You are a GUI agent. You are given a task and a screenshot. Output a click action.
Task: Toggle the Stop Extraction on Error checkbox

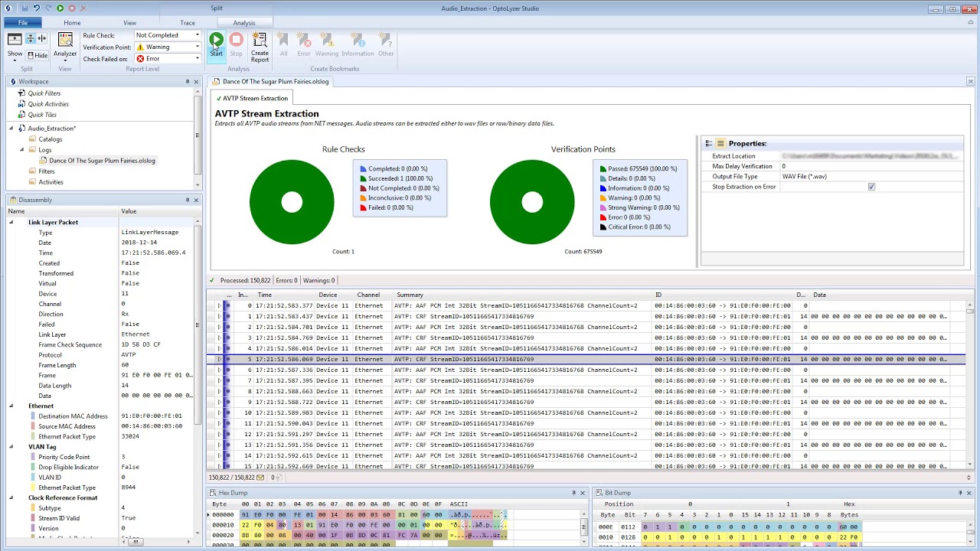click(871, 187)
